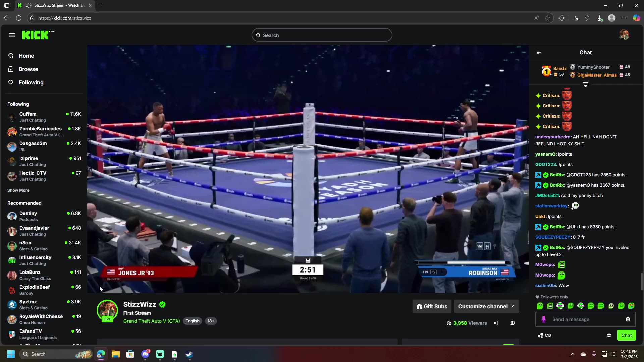Share the stream via the share icon

(x=496, y=323)
